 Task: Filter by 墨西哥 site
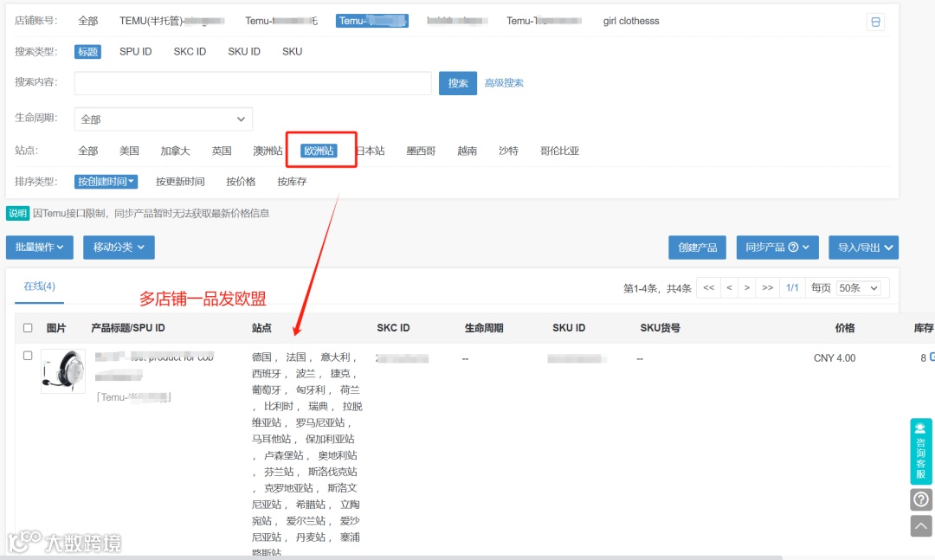tap(421, 151)
